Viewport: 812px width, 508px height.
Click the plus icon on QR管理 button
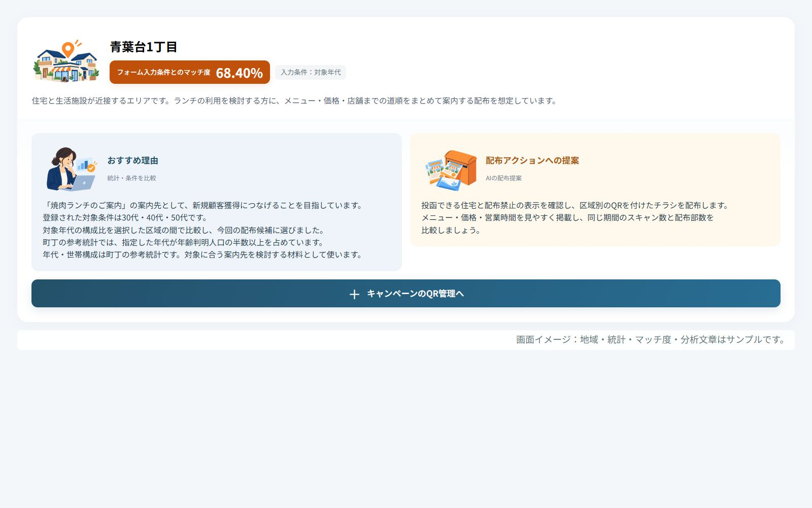click(x=354, y=294)
